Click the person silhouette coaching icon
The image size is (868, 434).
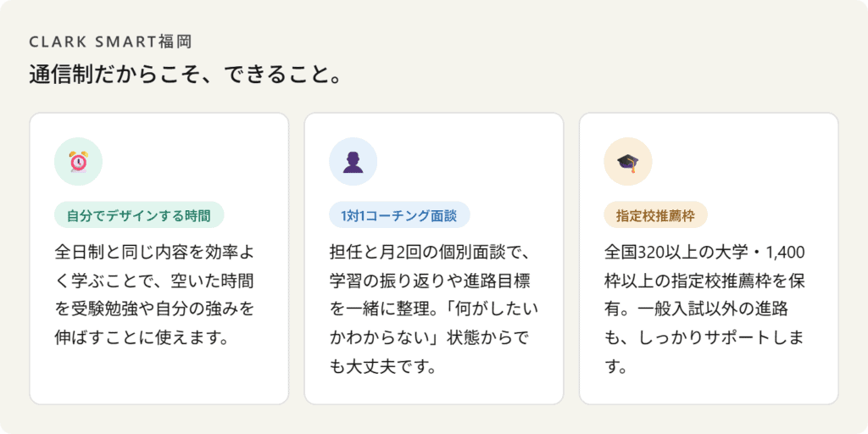click(x=353, y=161)
